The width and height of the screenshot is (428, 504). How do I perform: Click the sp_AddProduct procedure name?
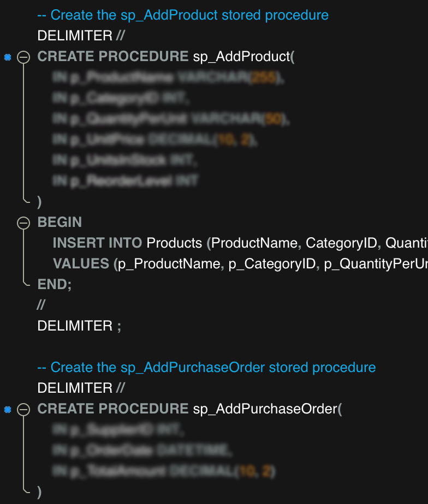pyautogui.click(x=242, y=57)
